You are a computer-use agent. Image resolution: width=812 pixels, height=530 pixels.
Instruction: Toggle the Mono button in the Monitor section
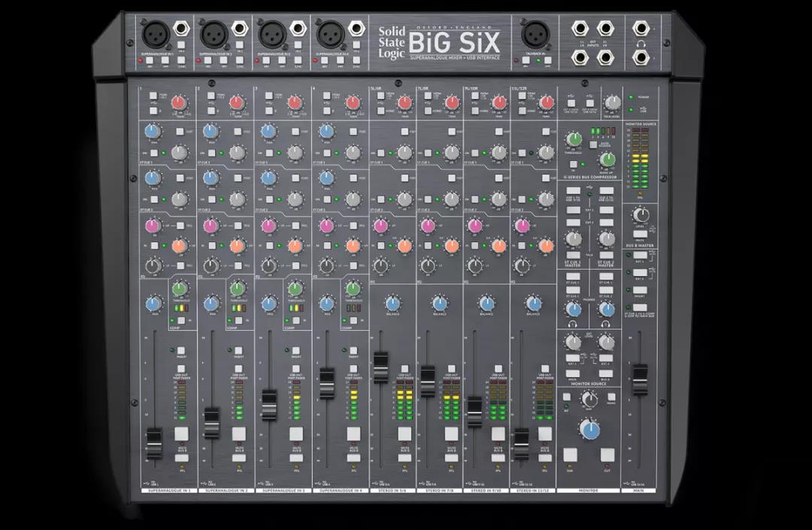(x=611, y=398)
